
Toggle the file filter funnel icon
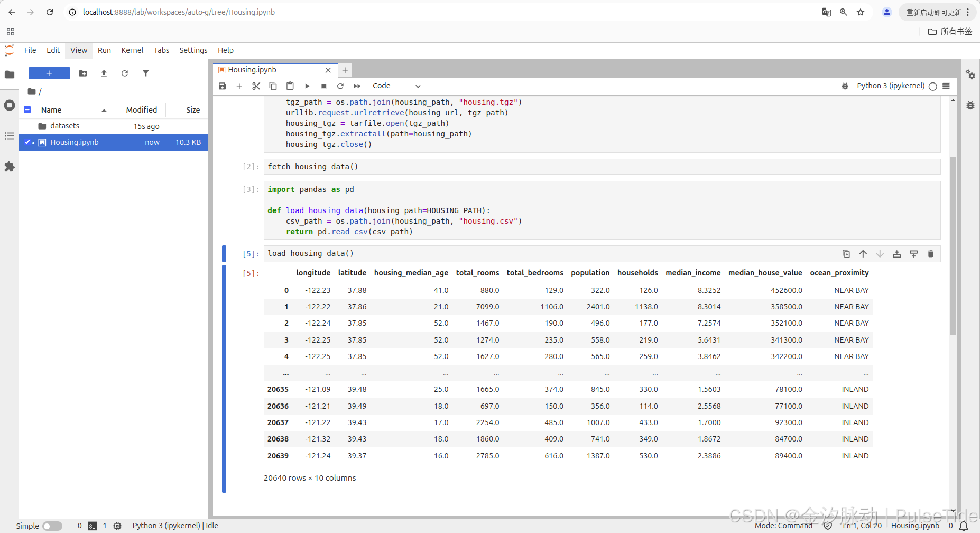(146, 73)
